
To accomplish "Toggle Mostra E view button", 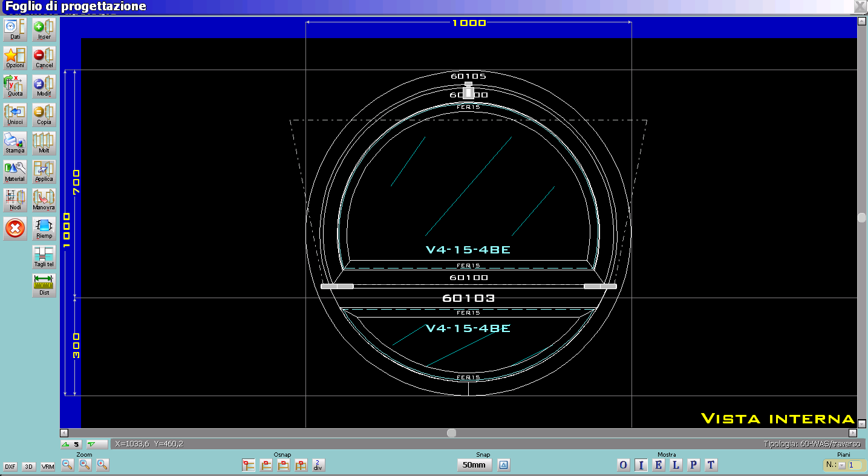I will (x=658, y=465).
